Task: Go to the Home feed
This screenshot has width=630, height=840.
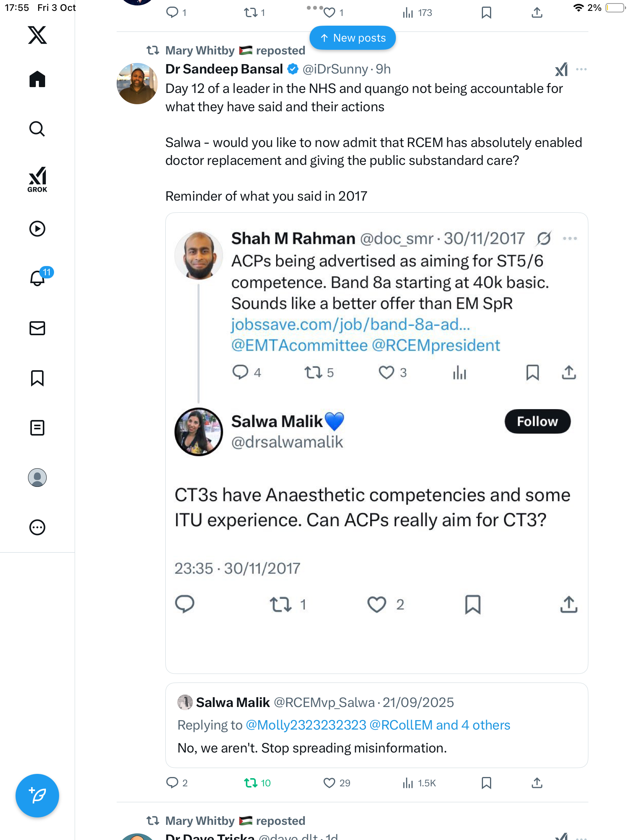Action: click(37, 79)
